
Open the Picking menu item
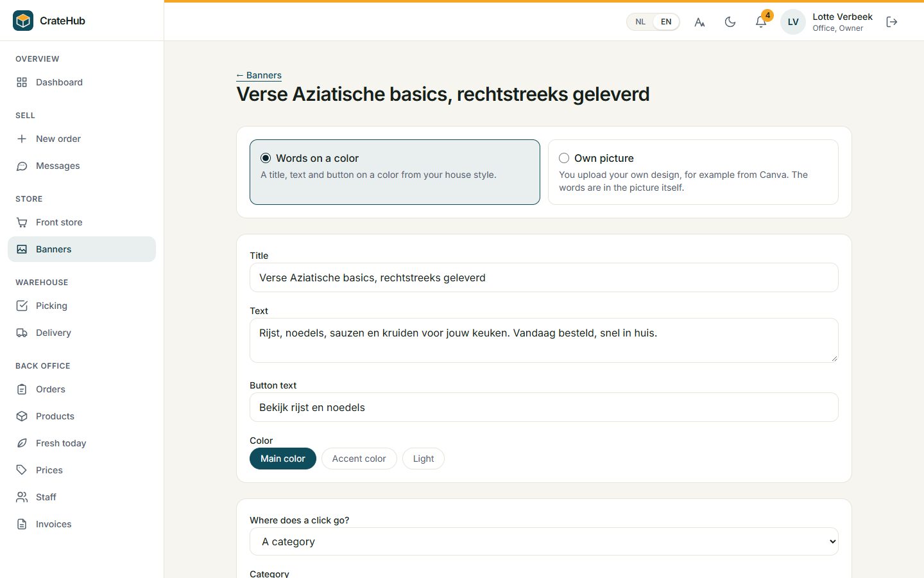point(81,306)
